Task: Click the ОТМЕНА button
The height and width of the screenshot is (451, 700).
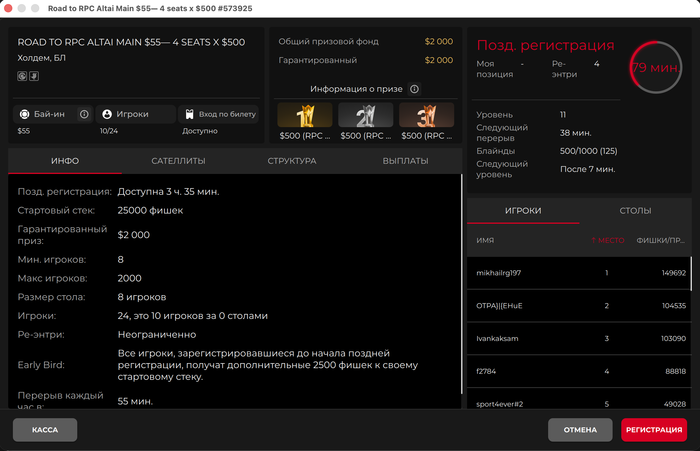Action: tap(580, 430)
